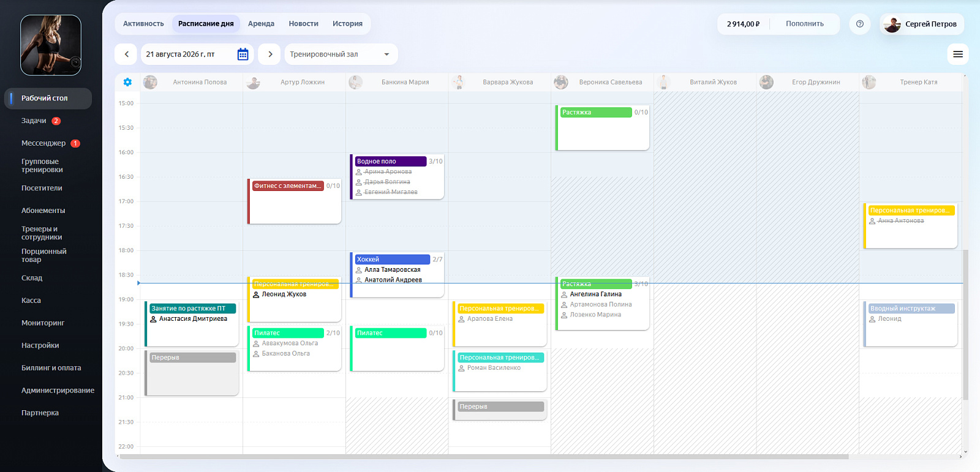The image size is (980, 472).
Task: Click Банкина Мария trainer avatar
Action: pos(355,82)
